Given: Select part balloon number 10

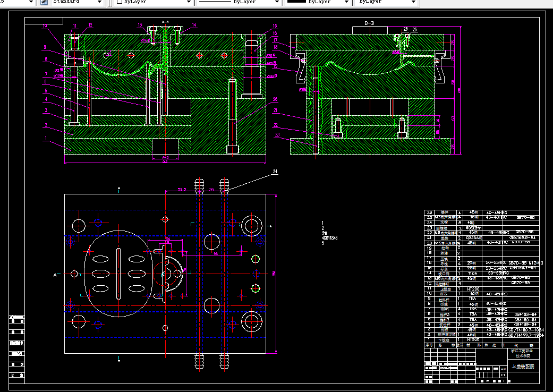Looking at the screenshot, I should (45, 25).
